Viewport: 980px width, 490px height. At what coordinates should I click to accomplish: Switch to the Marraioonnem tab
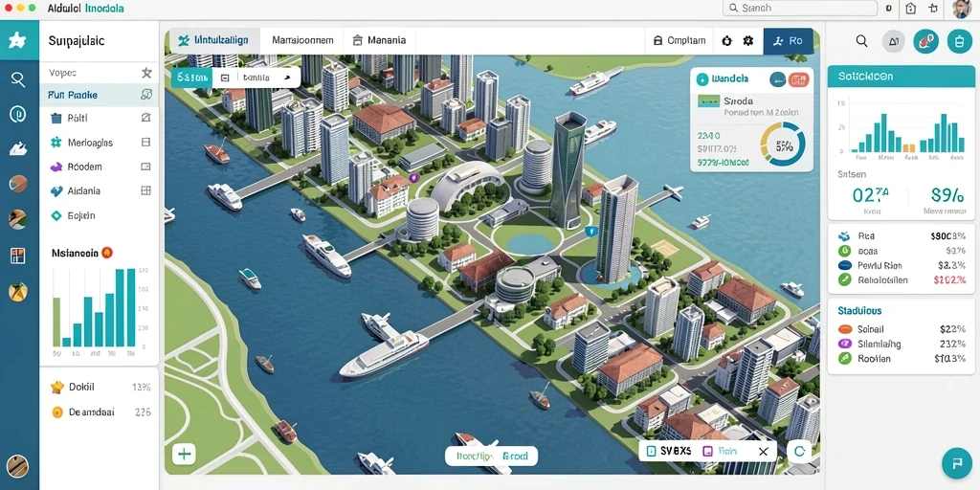click(302, 40)
